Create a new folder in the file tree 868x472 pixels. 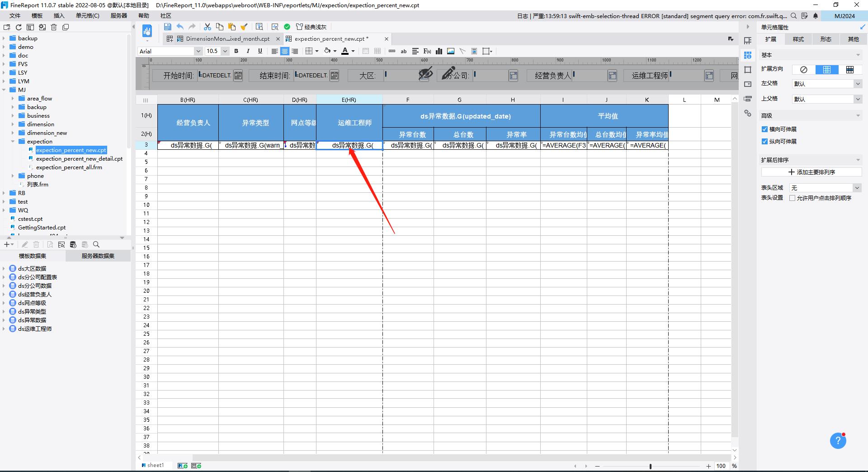coord(7,27)
